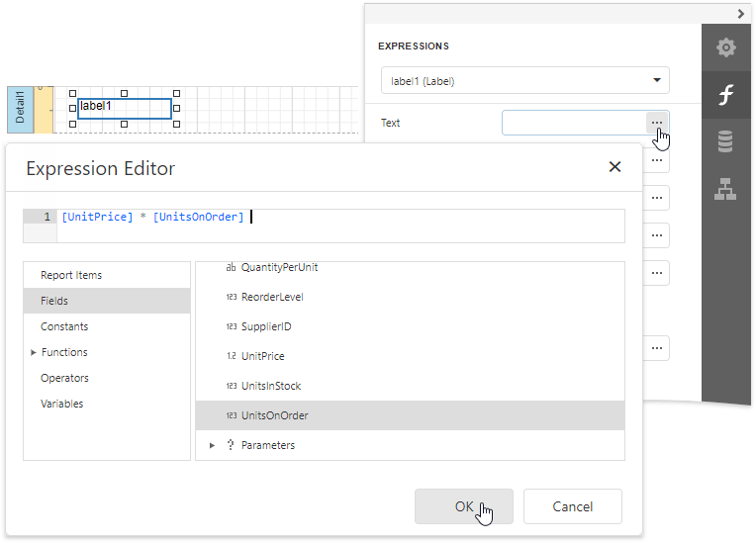Image resolution: width=756 pixels, height=543 pixels.
Task: Pick the UnitPrice field
Action: [x=262, y=356]
